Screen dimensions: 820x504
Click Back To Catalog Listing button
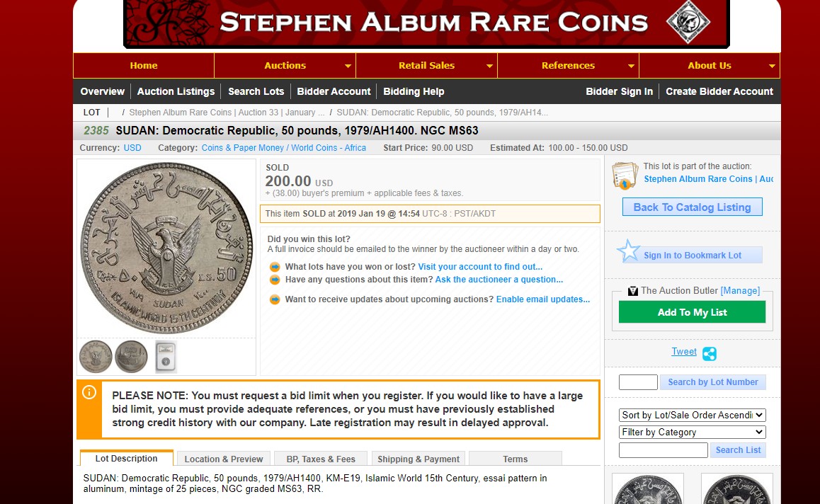click(x=692, y=207)
